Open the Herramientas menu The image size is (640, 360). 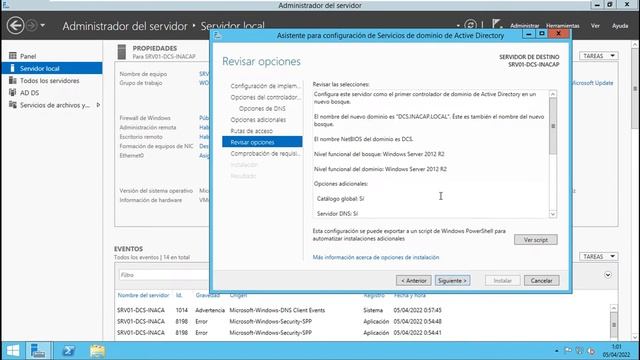coord(563,26)
